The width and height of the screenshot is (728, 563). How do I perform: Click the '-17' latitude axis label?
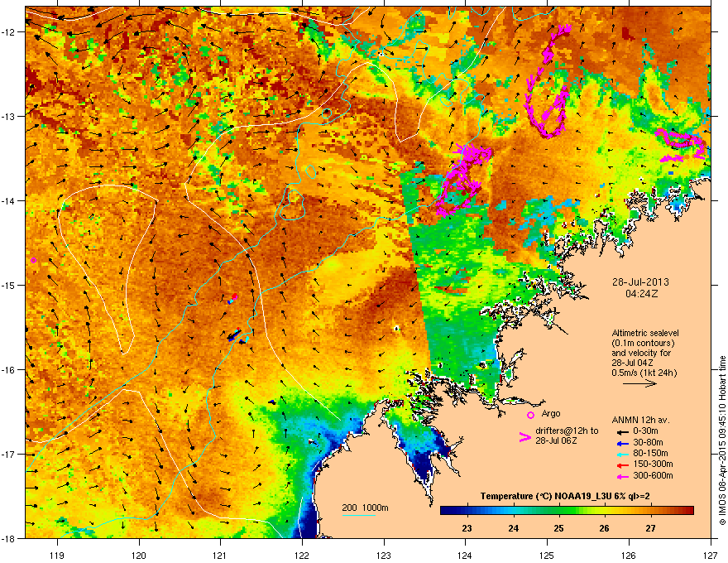click(8, 454)
